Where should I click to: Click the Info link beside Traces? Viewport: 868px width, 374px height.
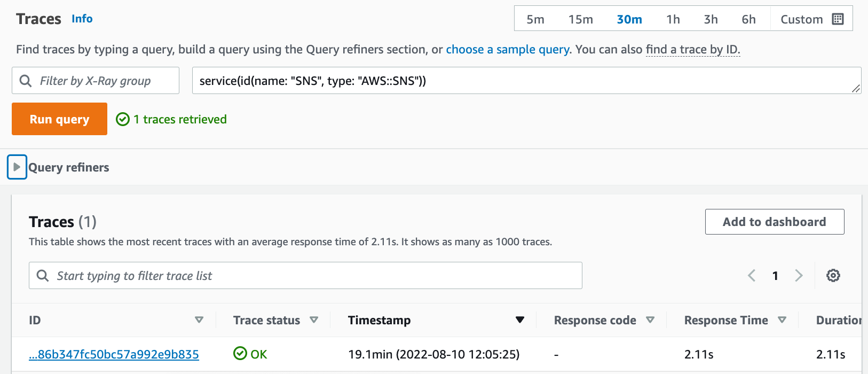(82, 19)
